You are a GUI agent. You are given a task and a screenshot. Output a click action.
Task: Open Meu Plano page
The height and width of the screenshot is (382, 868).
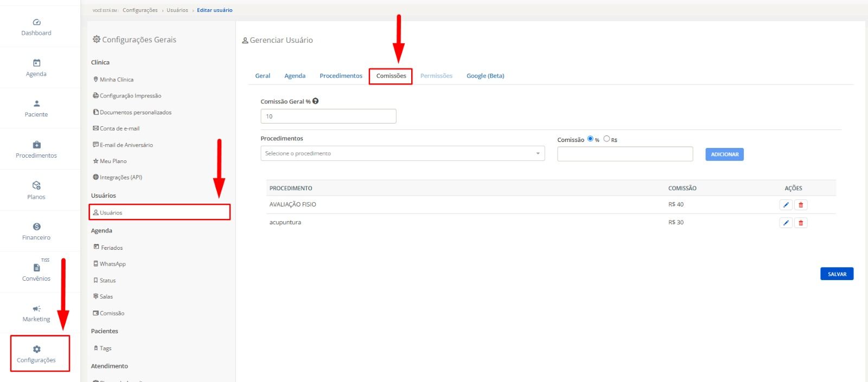pyautogui.click(x=110, y=161)
